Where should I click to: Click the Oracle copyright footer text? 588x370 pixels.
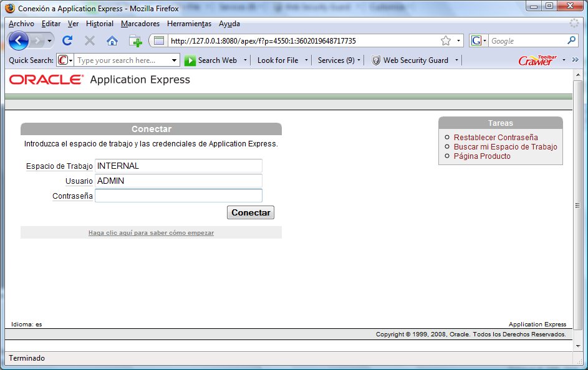(471, 334)
